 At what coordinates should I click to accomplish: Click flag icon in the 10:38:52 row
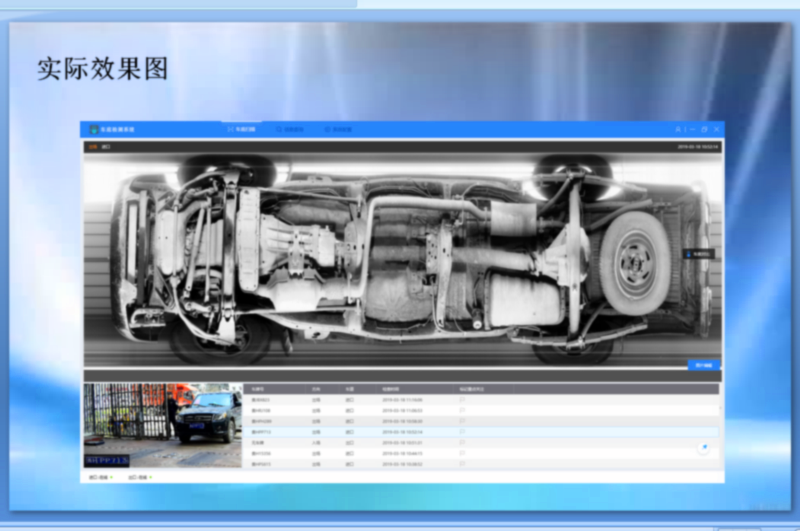(x=462, y=464)
